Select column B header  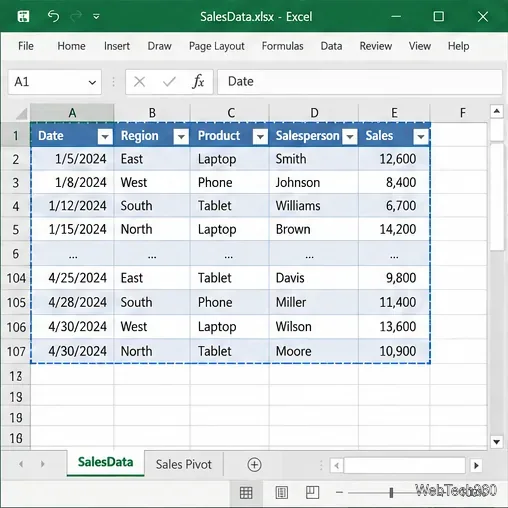[152, 113]
